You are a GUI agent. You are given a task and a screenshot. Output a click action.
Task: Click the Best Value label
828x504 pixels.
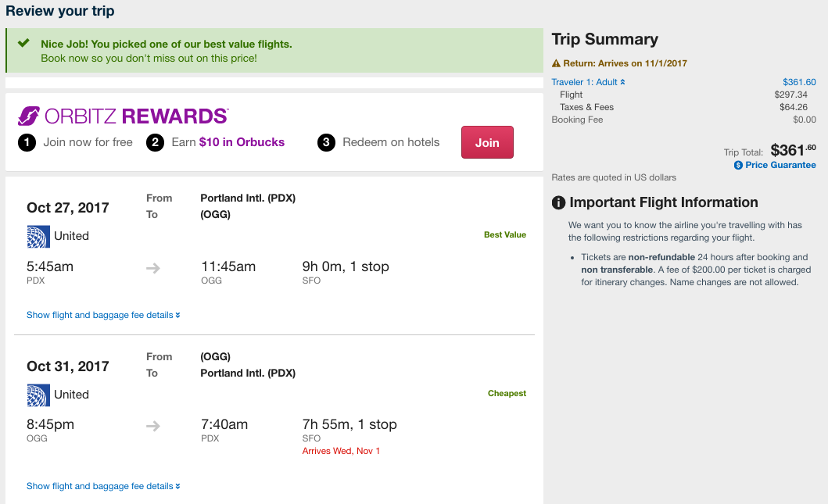(504, 234)
